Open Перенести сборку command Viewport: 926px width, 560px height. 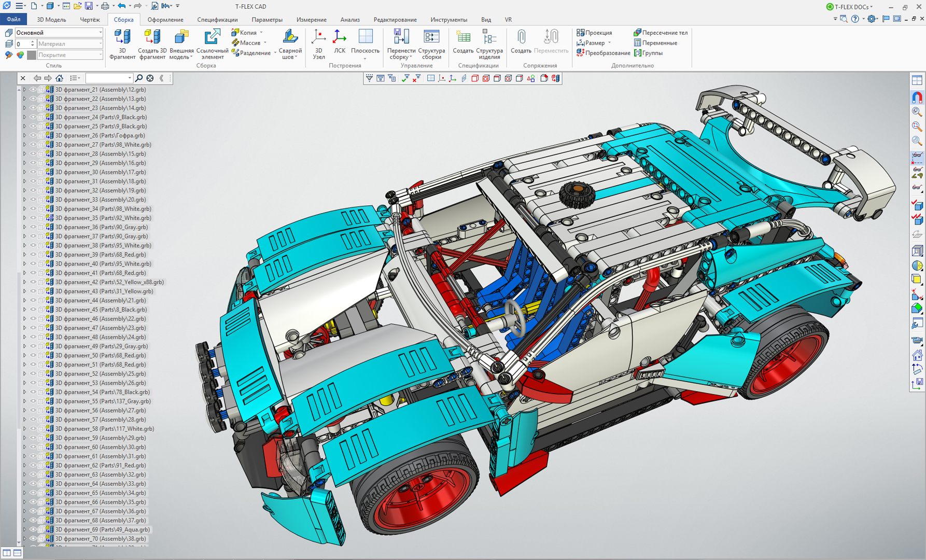coord(401,44)
